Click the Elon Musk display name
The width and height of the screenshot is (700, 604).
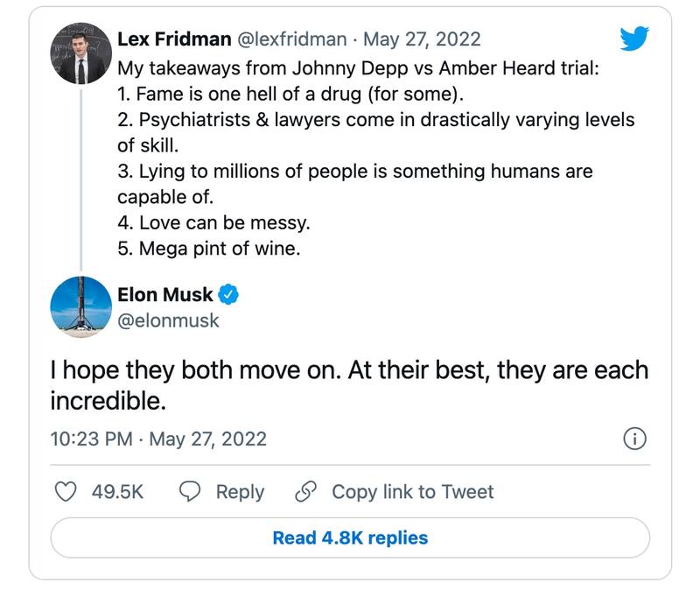164,295
